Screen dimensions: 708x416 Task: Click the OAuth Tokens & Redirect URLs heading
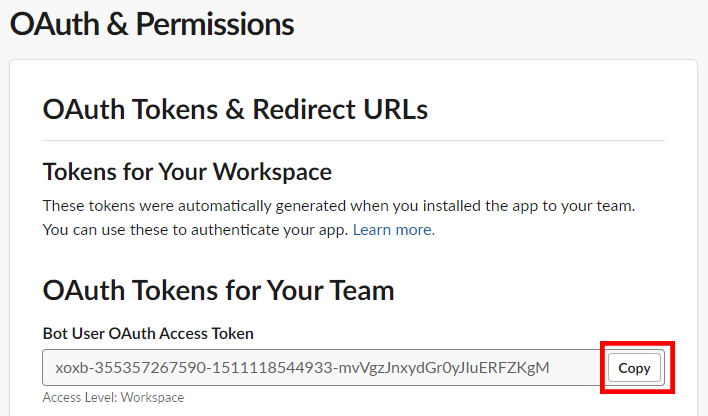235,109
